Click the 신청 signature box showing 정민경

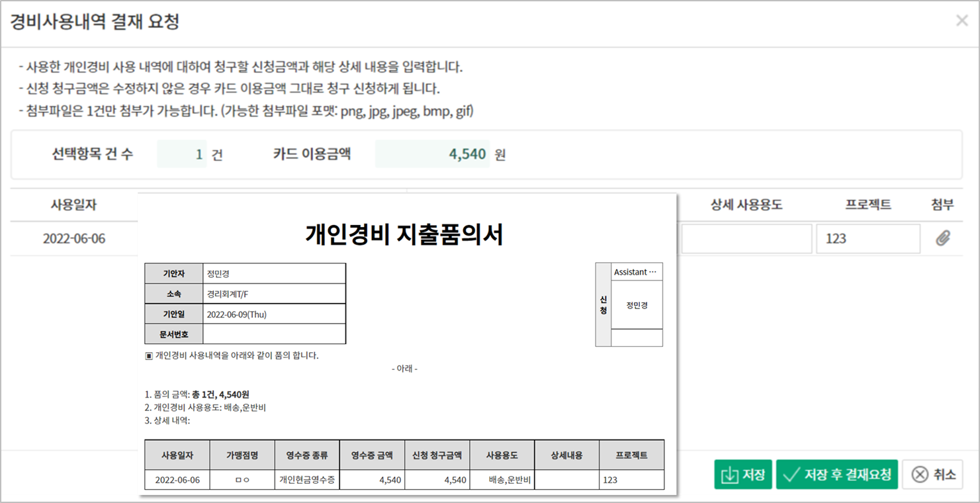tap(636, 305)
